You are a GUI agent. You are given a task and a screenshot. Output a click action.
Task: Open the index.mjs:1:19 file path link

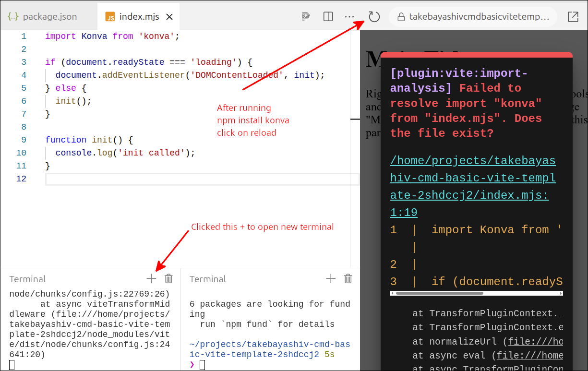[473, 186]
